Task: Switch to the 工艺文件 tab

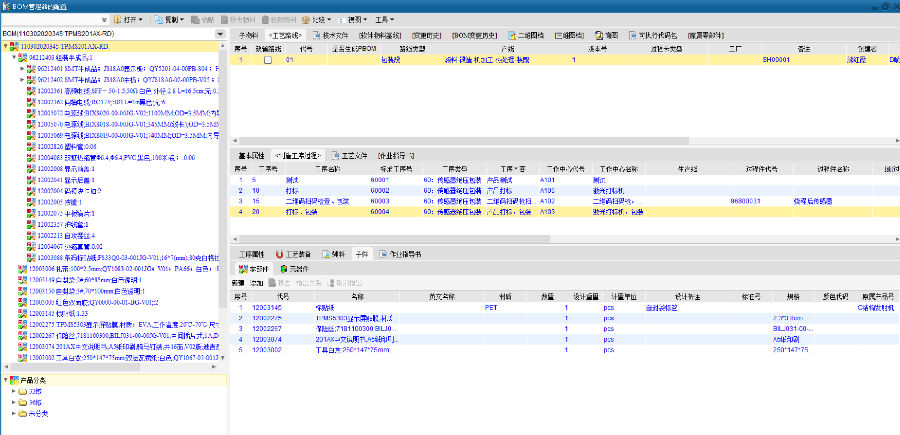Action: (x=350, y=156)
